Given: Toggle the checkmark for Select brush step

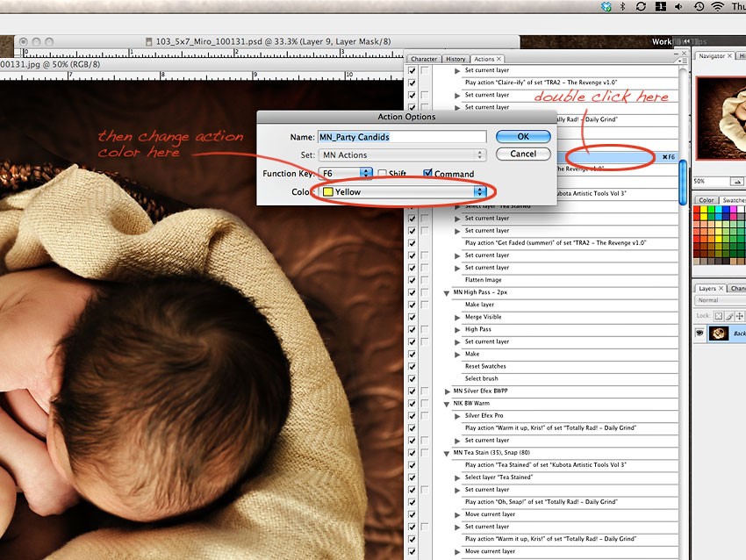Looking at the screenshot, I should [412, 379].
